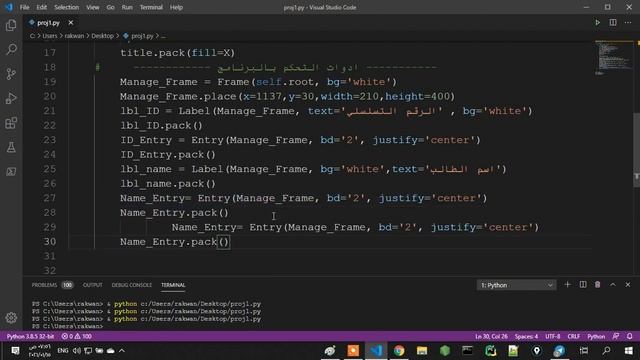640x360 pixels.
Task: Kill terminal with trash icon
Action: 598,284
